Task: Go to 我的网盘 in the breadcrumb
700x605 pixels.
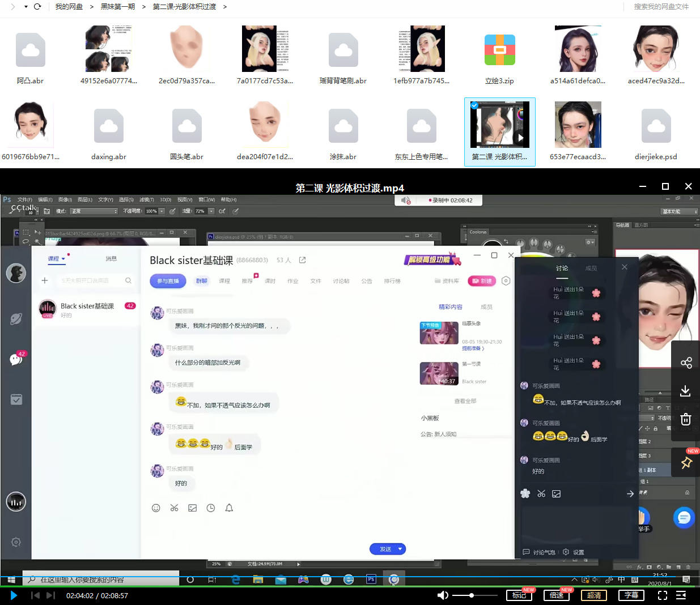Action: [69, 7]
